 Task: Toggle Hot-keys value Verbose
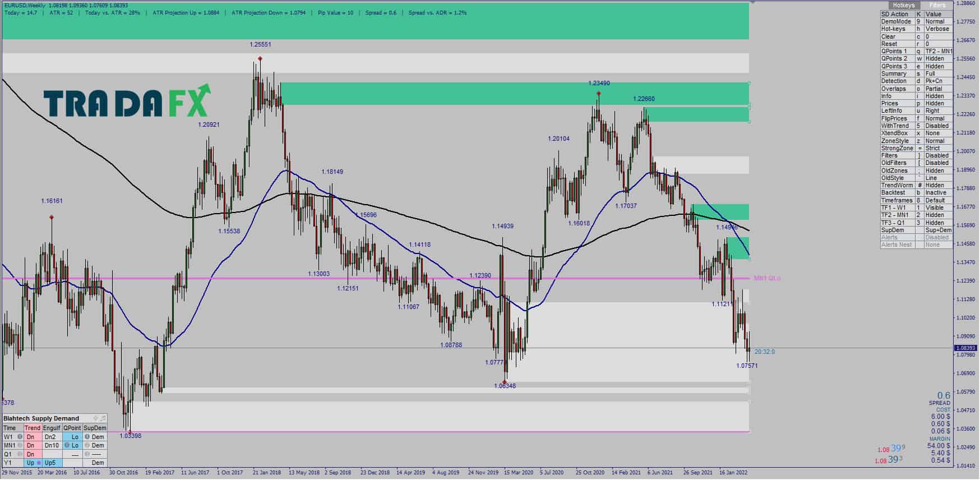point(938,29)
